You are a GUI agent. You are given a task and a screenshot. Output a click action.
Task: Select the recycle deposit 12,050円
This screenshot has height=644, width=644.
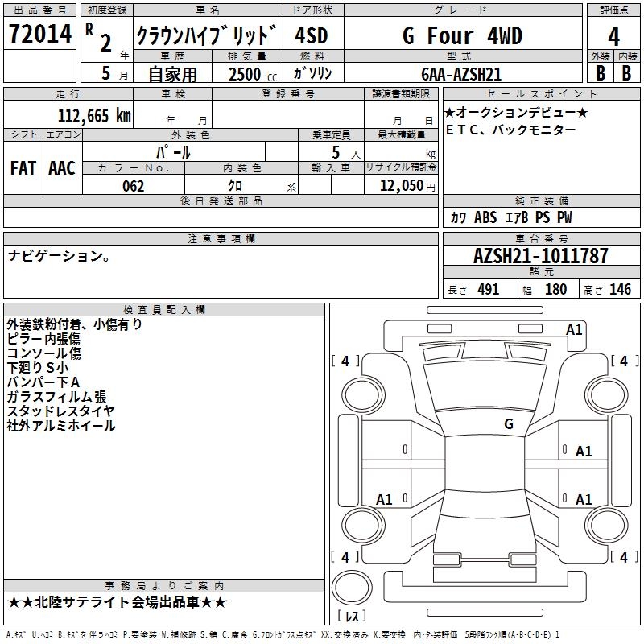point(407,186)
